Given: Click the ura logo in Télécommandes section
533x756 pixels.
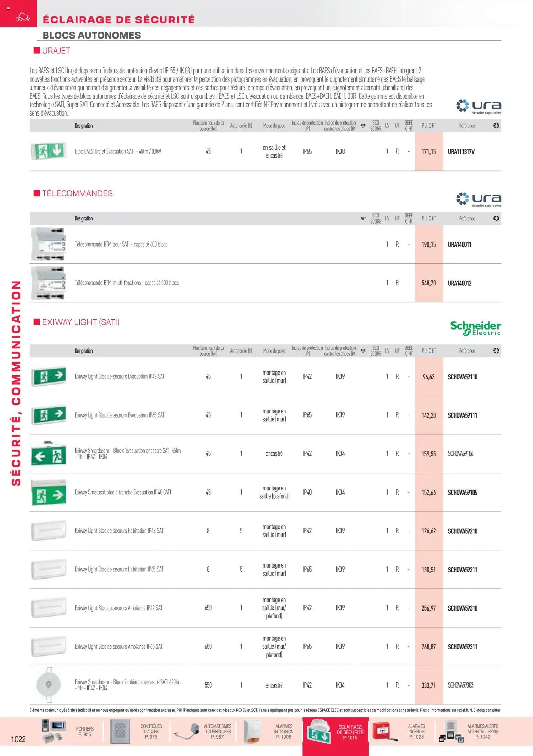Looking at the screenshot, I should (x=479, y=199).
